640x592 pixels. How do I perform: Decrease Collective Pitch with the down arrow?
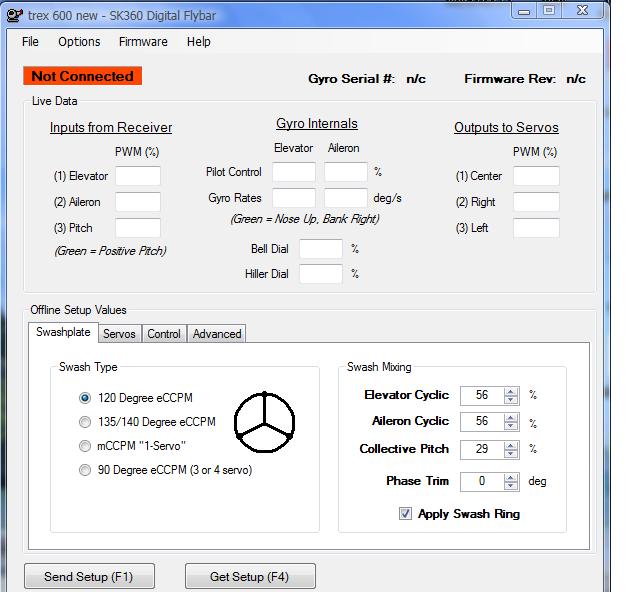coord(511,454)
